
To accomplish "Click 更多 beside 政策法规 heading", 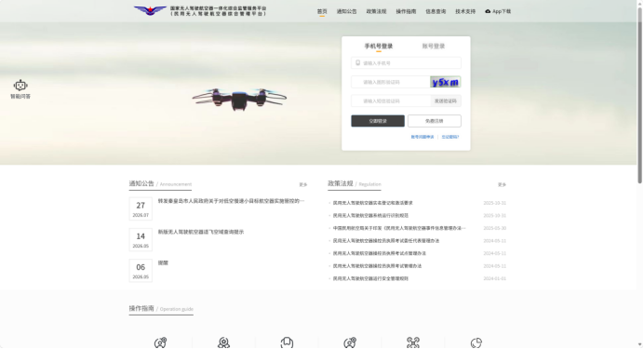I will (x=502, y=185).
